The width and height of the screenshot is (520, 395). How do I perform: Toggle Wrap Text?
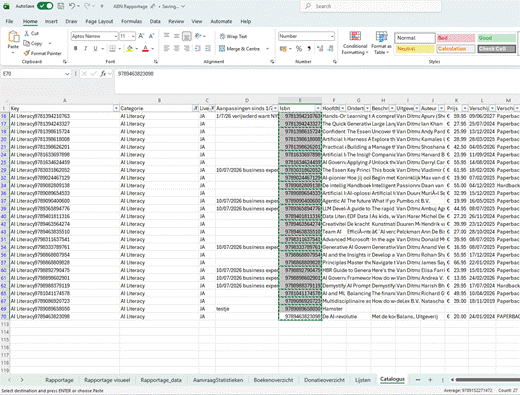(x=233, y=36)
